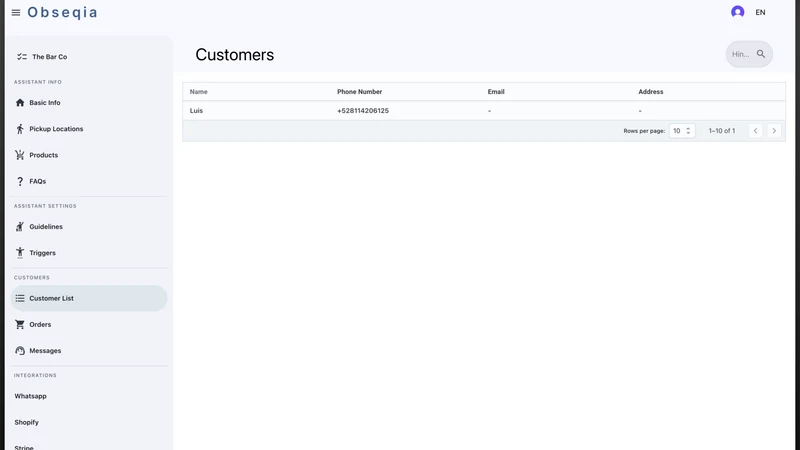Click the FAQs question mark icon
Viewport: 800px width, 450px height.
pos(20,181)
